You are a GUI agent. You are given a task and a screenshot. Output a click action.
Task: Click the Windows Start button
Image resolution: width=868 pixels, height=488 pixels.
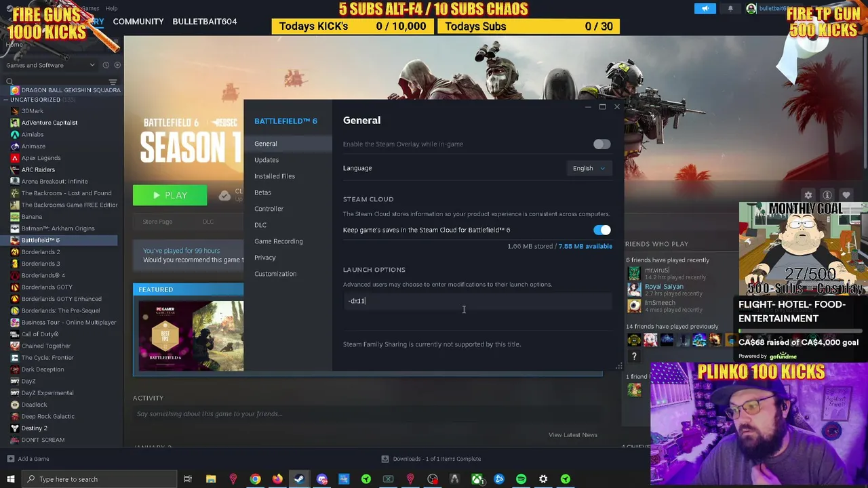pos(10,479)
